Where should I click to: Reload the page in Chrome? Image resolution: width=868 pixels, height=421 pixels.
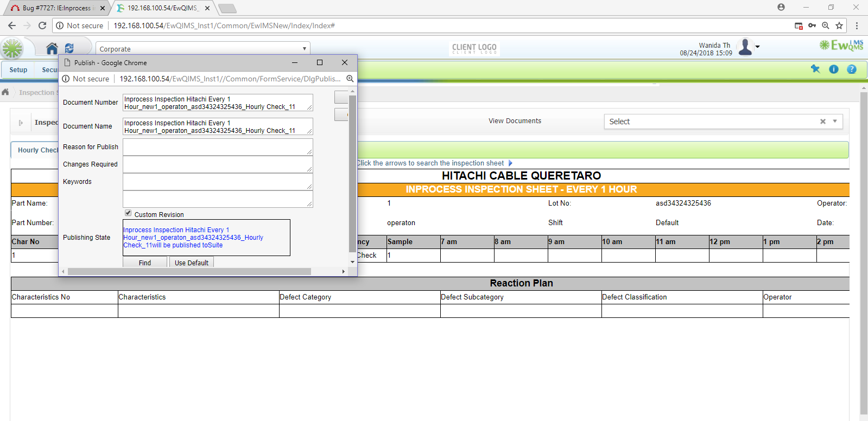[42, 25]
